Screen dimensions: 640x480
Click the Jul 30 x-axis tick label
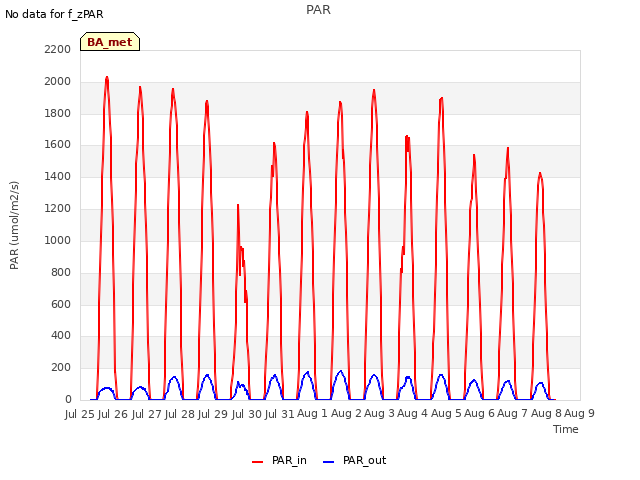click(247, 414)
